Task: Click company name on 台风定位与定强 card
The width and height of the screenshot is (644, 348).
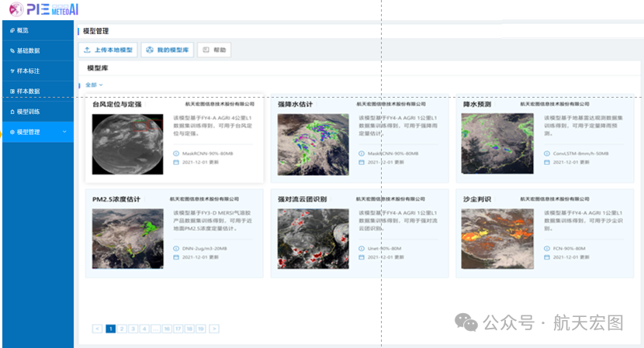Action: point(220,104)
